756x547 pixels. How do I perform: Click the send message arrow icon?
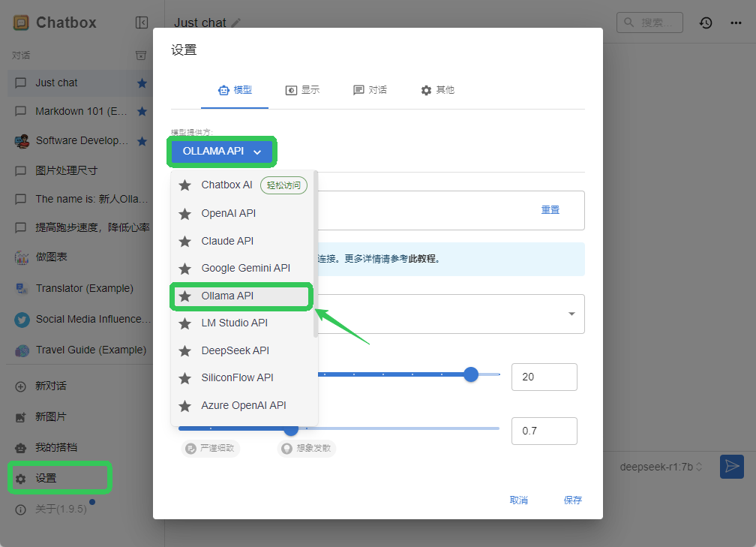point(732,467)
